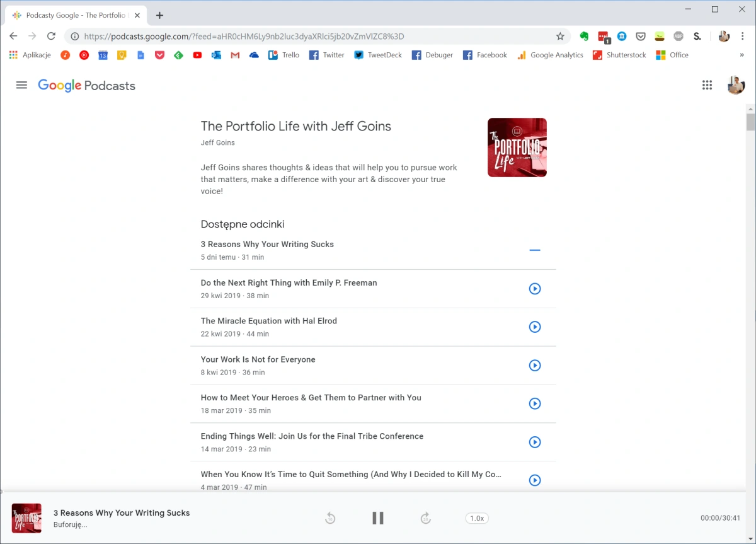Open the Chrome profile avatar in toolbar
756x544 pixels.
pyautogui.click(x=724, y=37)
